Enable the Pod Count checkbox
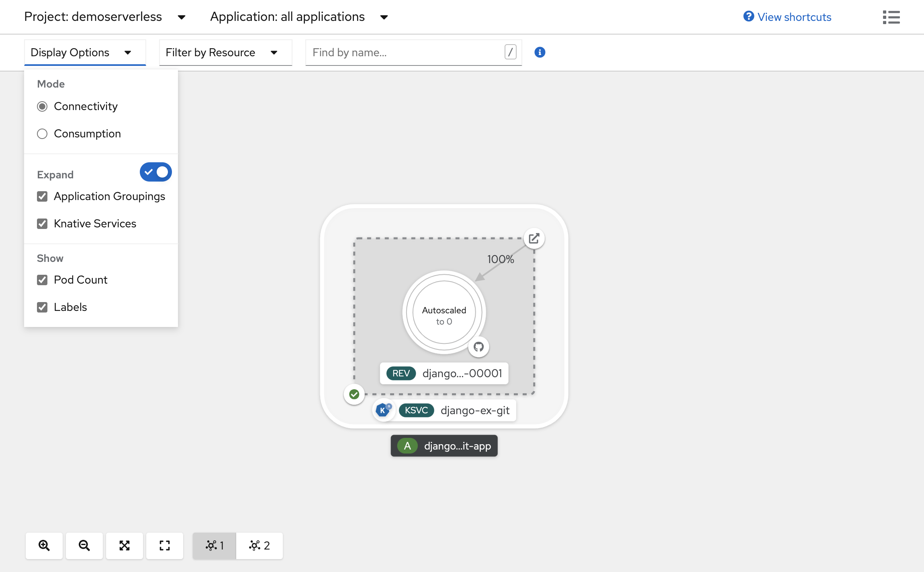 click(x=42, y=280)
